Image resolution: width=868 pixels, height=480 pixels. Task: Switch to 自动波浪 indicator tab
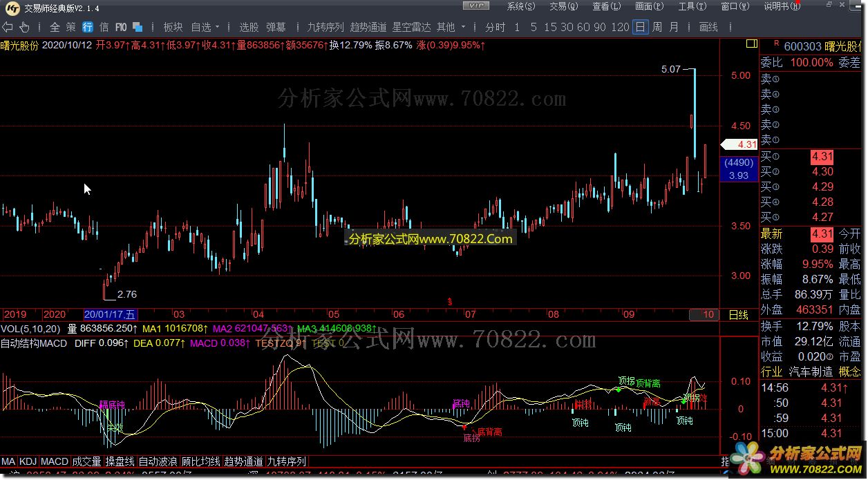(x=158, y=461)
